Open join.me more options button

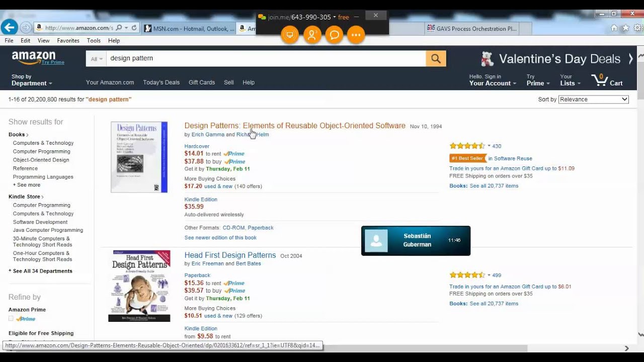pos(356,35)
